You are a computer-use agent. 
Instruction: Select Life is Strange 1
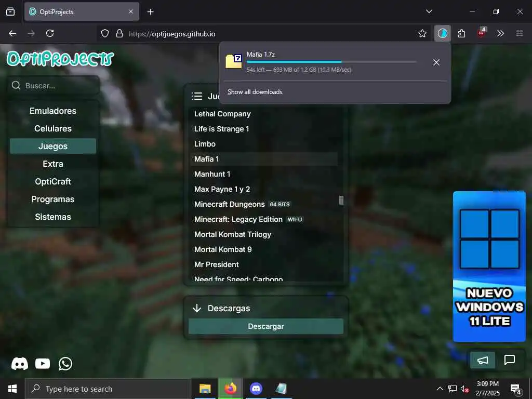(x=264, y=129)
